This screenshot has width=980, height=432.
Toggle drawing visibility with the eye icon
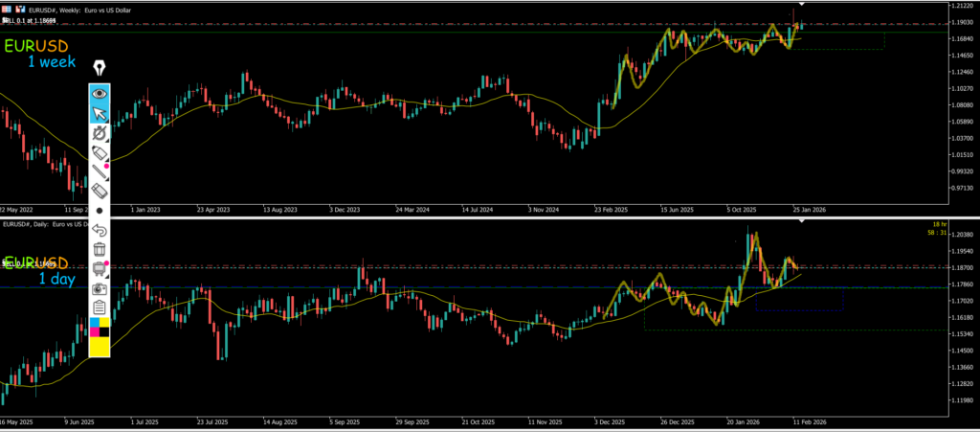100,93
